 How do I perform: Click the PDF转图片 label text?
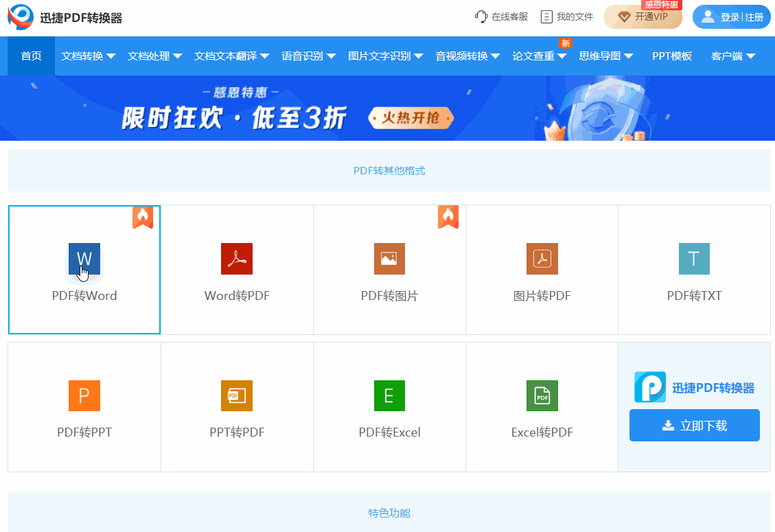click(x=389, y=296)
